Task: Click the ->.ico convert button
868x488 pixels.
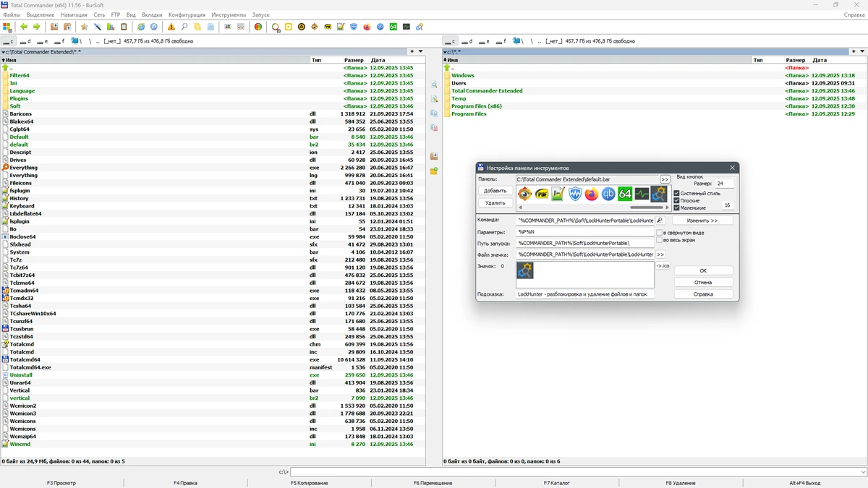Action: [x=663, y=266]
